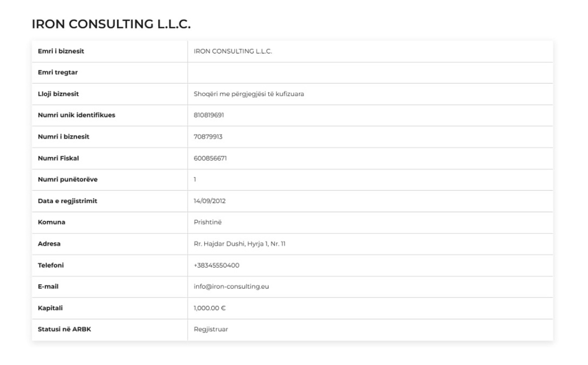This screenshot has height=365, width=588.
Task: Click unique identification number 810819691
Action: point(208,115)
